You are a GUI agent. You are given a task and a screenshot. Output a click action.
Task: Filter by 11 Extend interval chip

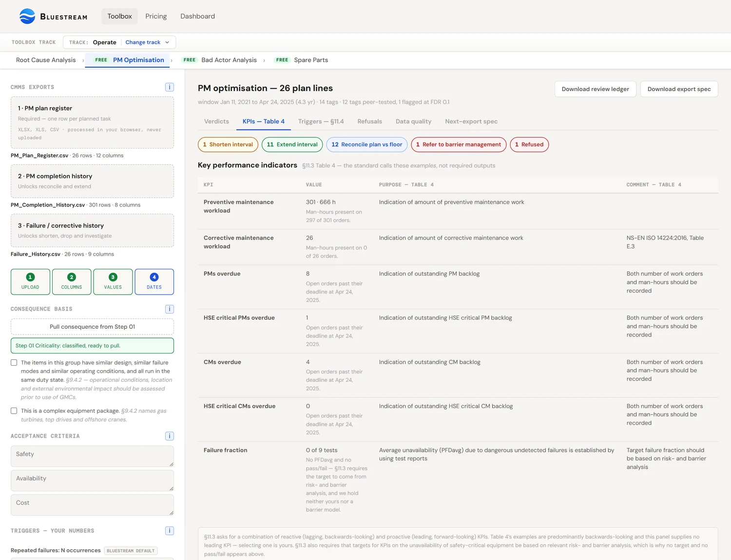tap(292, 145)
